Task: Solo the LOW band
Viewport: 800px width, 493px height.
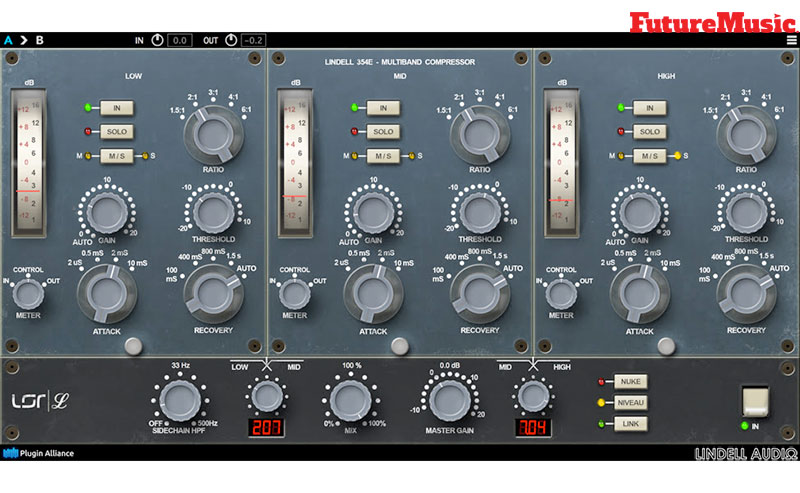Action: pos(117,132)
